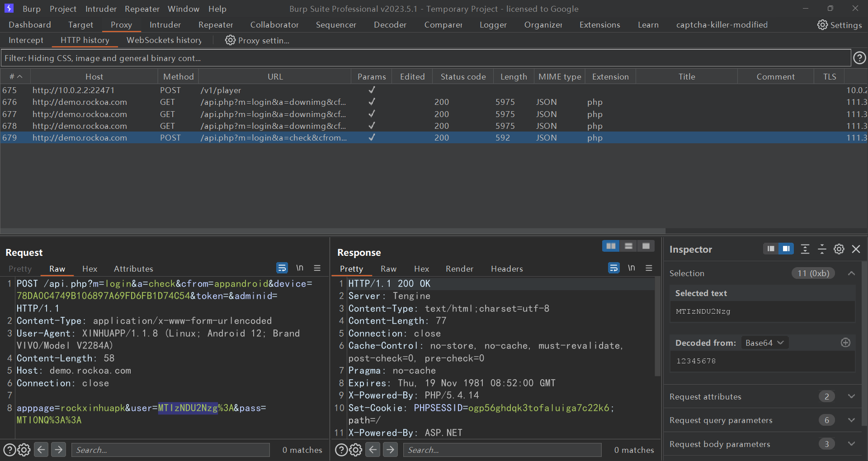Image resolution: width=868 pixels, height=461 pixels.
Task: Select side-by-side request/response layout icon
Action: [x=611, y=246]
